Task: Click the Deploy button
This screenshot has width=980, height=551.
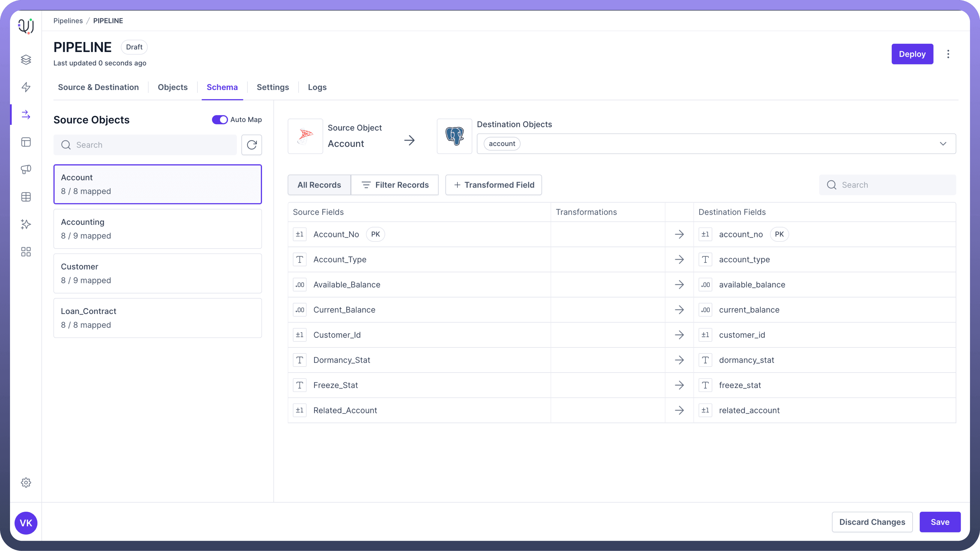Action: tap(912, 54)
